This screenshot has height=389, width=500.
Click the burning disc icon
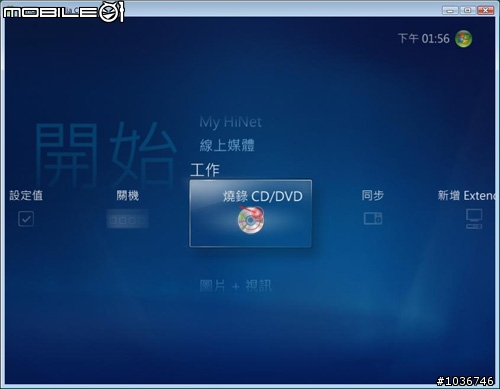tap(251, 220)
